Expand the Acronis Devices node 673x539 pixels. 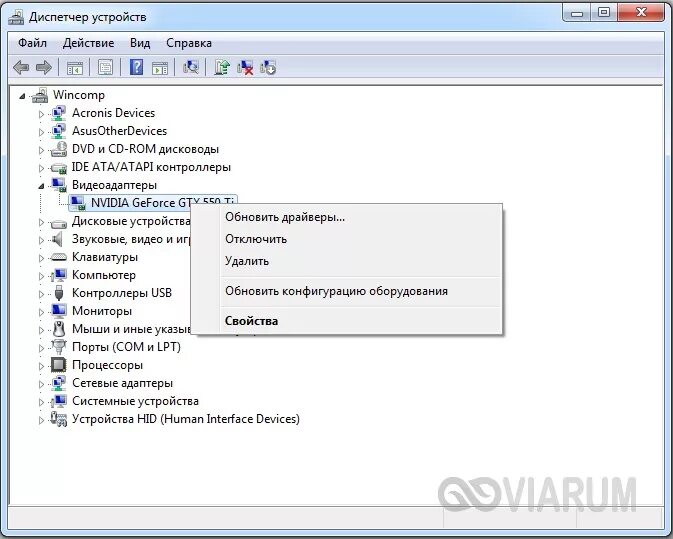(41, 114)
